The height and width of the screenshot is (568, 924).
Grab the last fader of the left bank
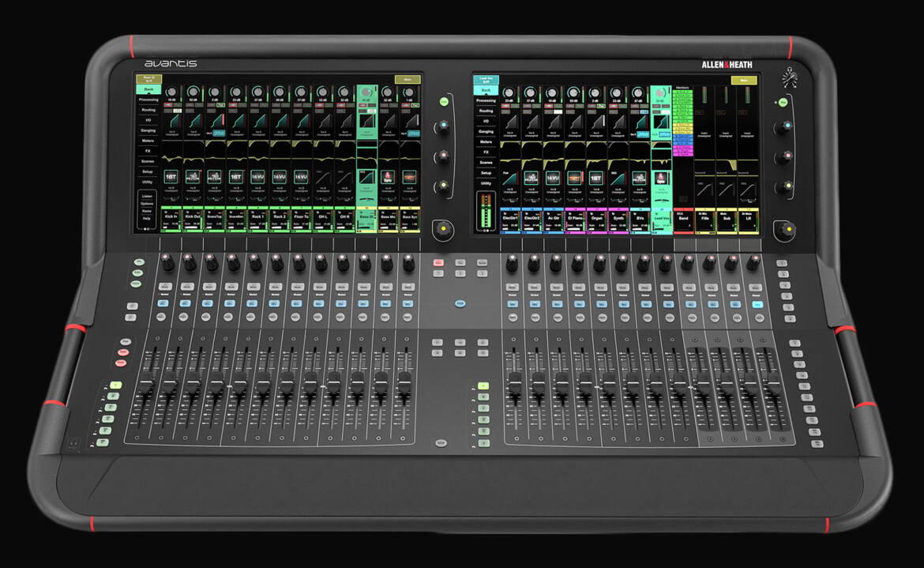(404, 383)
